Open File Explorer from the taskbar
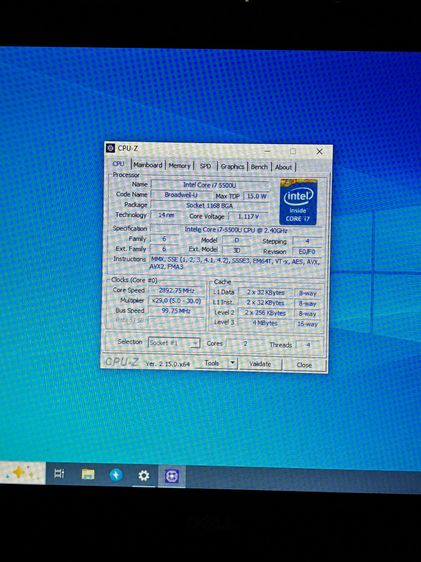421x562 pixels. tap(88, 474)
